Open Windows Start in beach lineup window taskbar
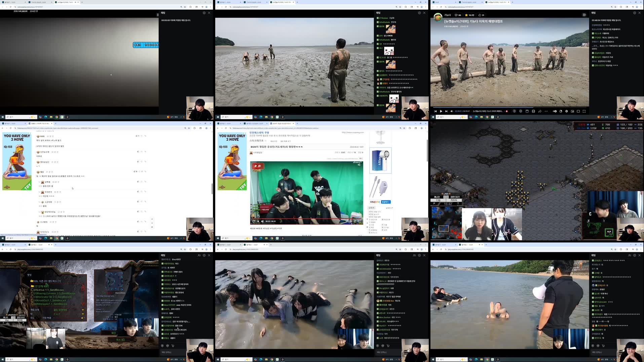Image resolution: width=644 pixels, height=362 pixels. [x=433, y=117]
